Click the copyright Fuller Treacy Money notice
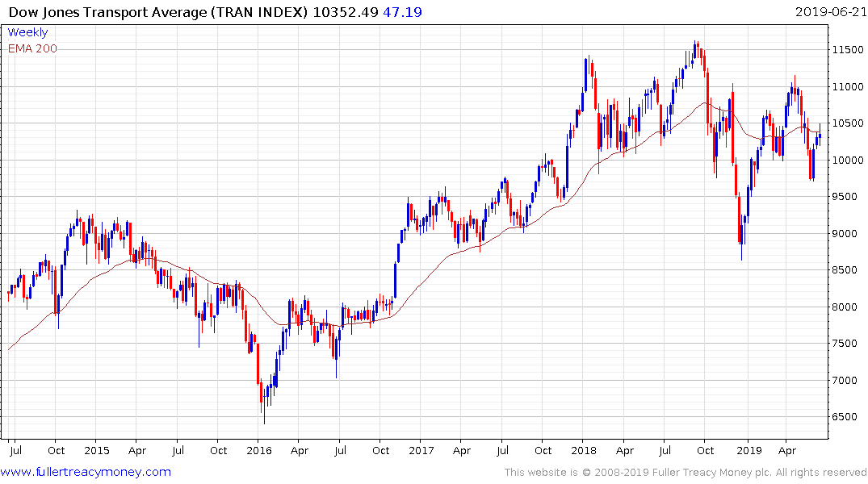Viewport: 868px width, 484px height. point(686,473)
